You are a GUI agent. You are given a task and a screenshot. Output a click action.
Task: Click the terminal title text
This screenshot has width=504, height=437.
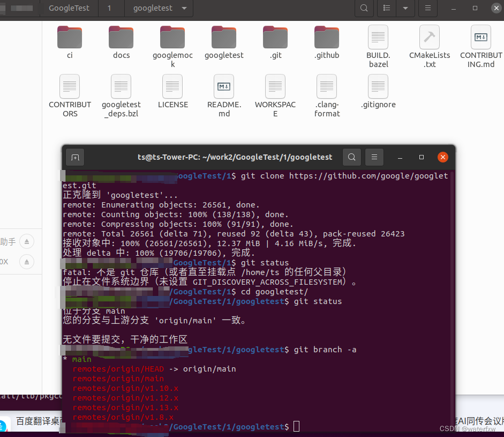tap(235, 157)
